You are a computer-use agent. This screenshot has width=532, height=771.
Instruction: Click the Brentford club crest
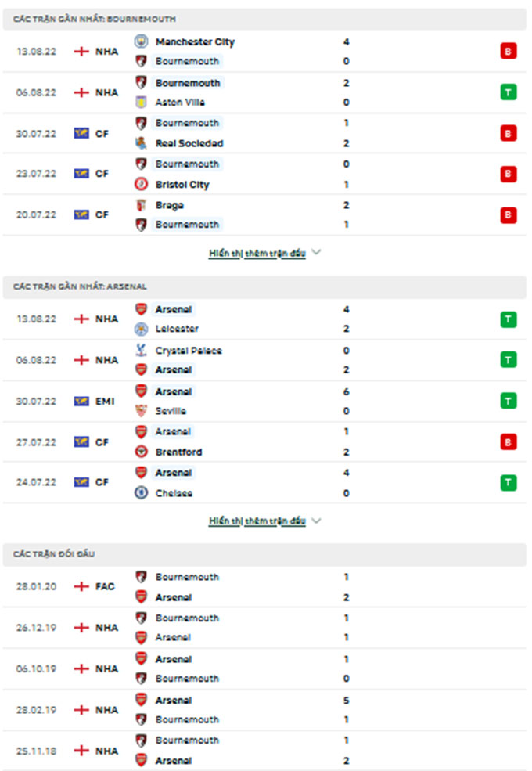pos(141,452)
